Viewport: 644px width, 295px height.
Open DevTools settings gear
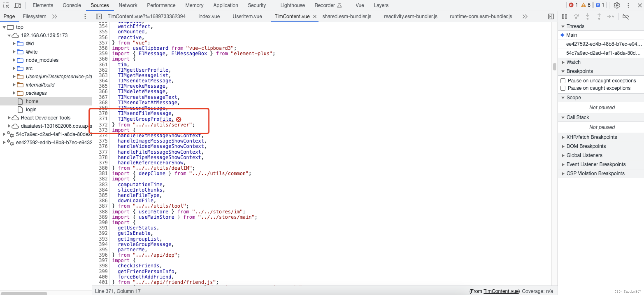pyautogui.click(x=616, y=5)
